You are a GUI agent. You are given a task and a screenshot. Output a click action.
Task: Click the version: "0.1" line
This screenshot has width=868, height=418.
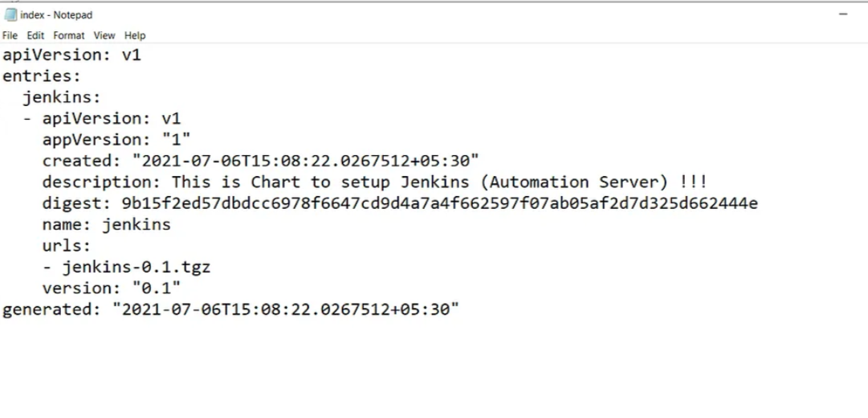click(112, 289)
